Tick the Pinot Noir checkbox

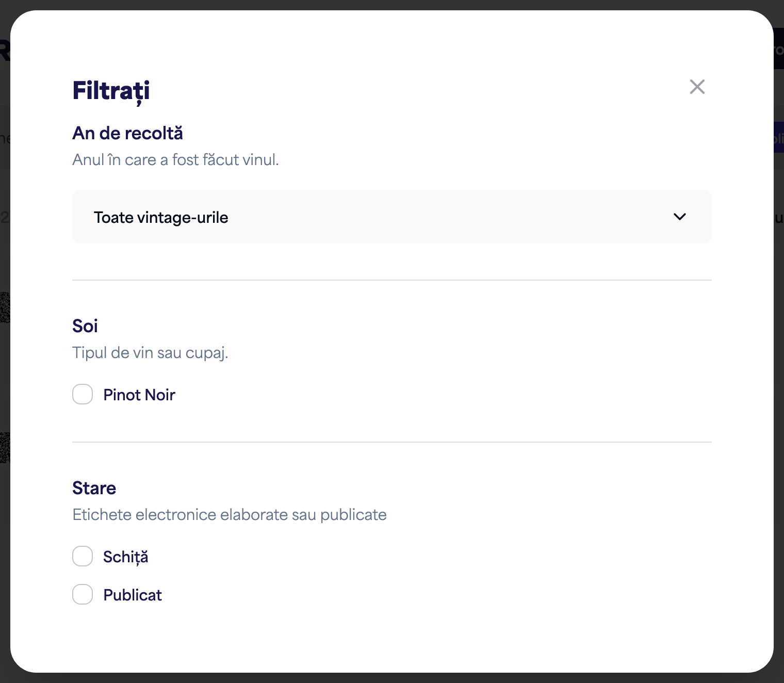coord(83,394)
